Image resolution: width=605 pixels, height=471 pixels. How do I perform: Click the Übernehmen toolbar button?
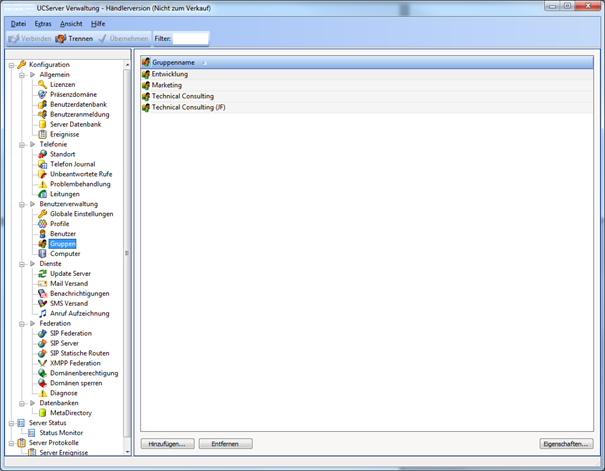click(x=123, y=39)
